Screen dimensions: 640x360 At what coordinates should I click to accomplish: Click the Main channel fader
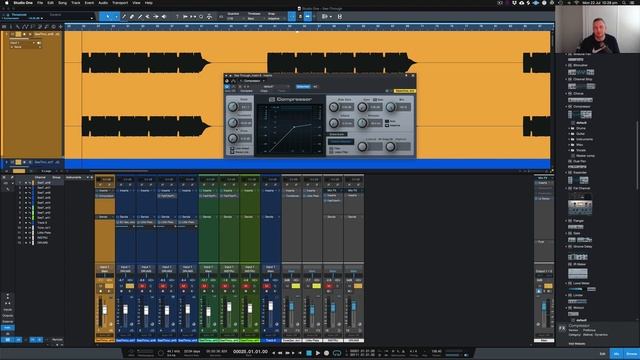[544, 307]
